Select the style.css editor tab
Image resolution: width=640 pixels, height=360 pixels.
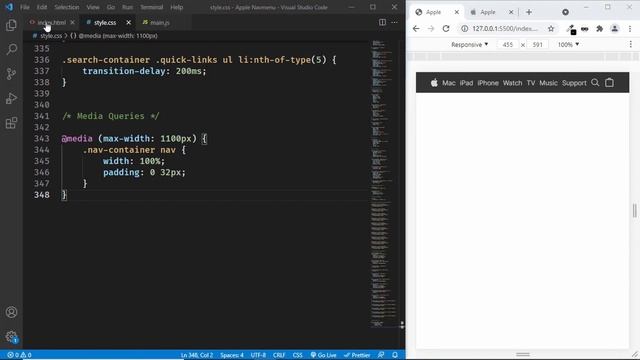click(105, 23)
